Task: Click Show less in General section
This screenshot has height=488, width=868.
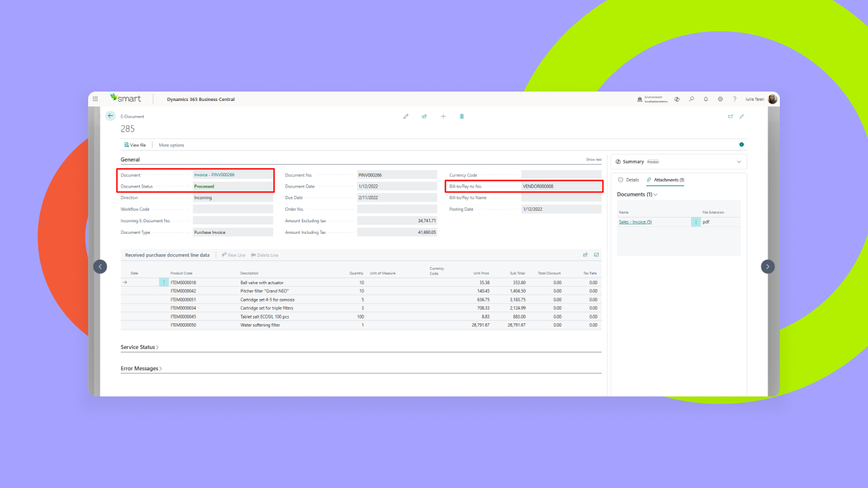Action: (593, 159)
